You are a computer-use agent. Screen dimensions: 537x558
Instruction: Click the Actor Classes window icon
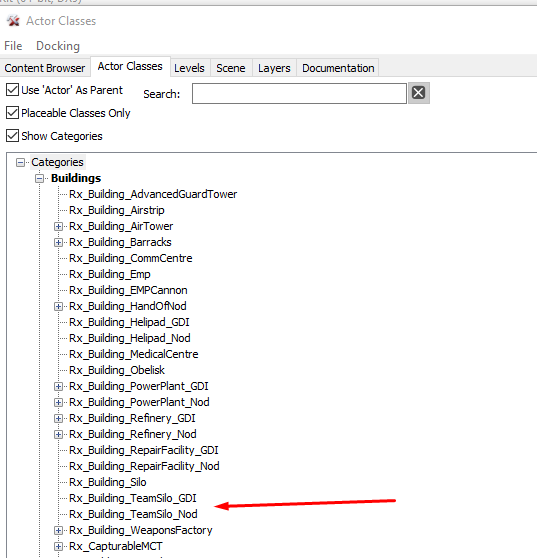tap(14, 21)
